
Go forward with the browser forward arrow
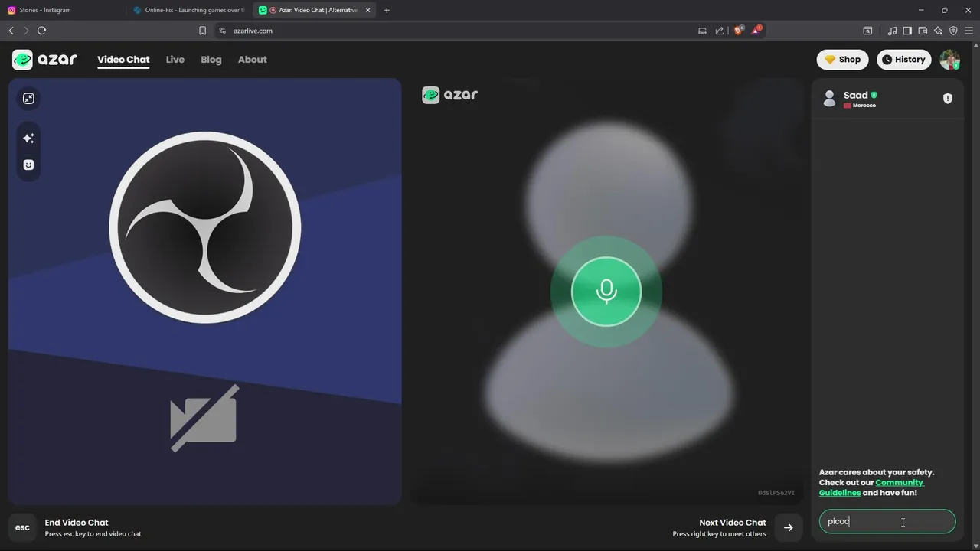pos(26,31)
